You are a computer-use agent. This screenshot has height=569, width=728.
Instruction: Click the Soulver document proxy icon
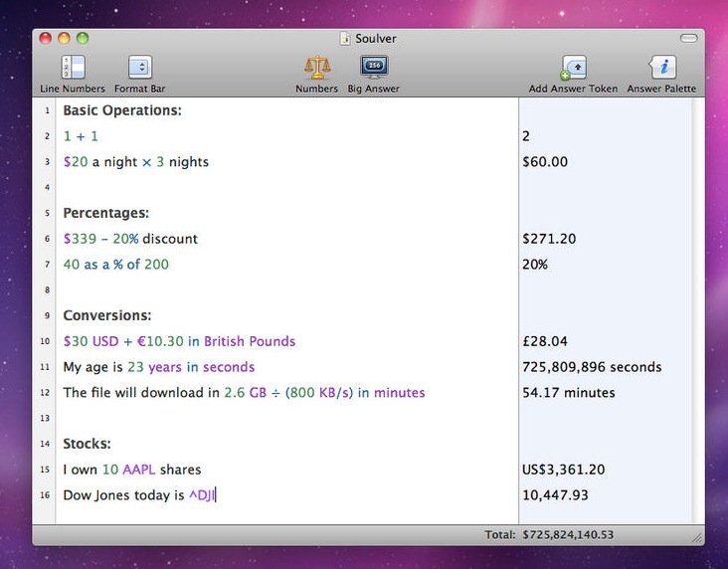pyautogui.click(x=345, y=39)
